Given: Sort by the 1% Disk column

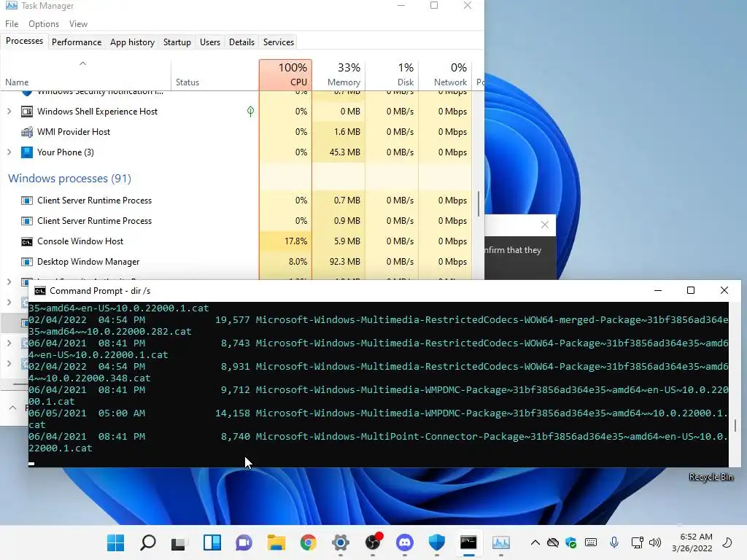Looking at the screenshot, I should [392, 75].
